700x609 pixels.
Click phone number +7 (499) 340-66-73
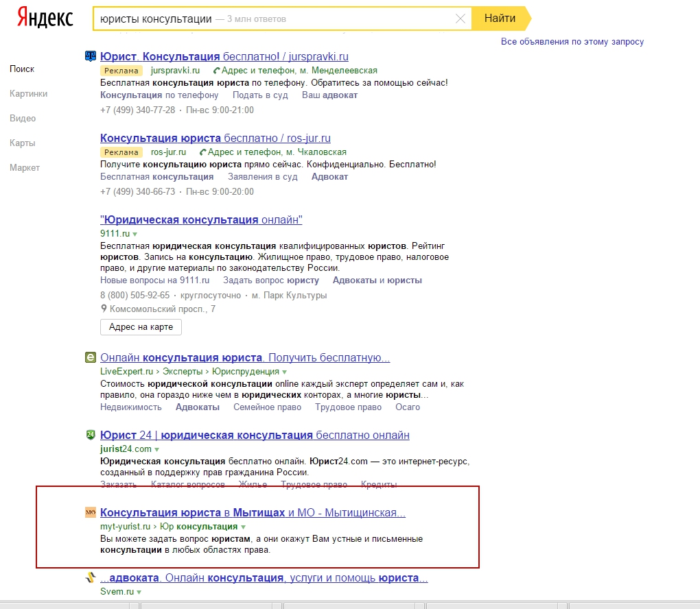tap(137, 192)
